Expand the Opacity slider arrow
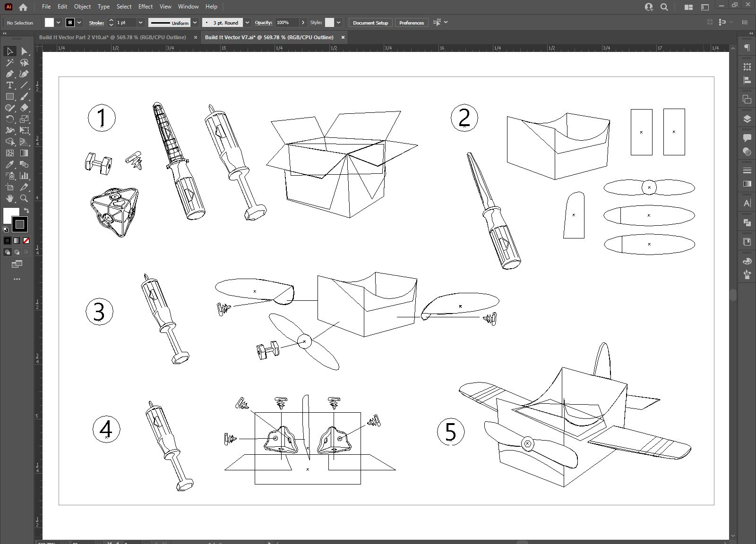756x544 pixels. coord(303,23)
